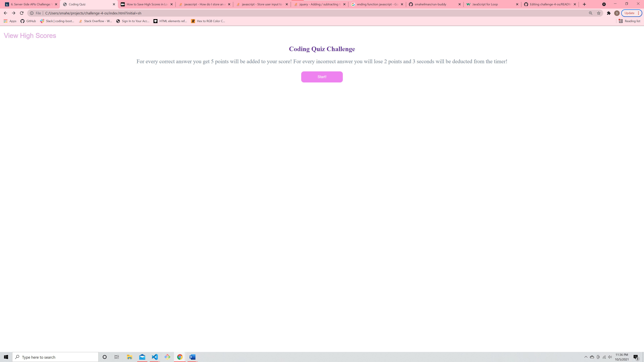Bookmark this page with the star icon
Screen dimensions: 644x362
coord(599,13)
